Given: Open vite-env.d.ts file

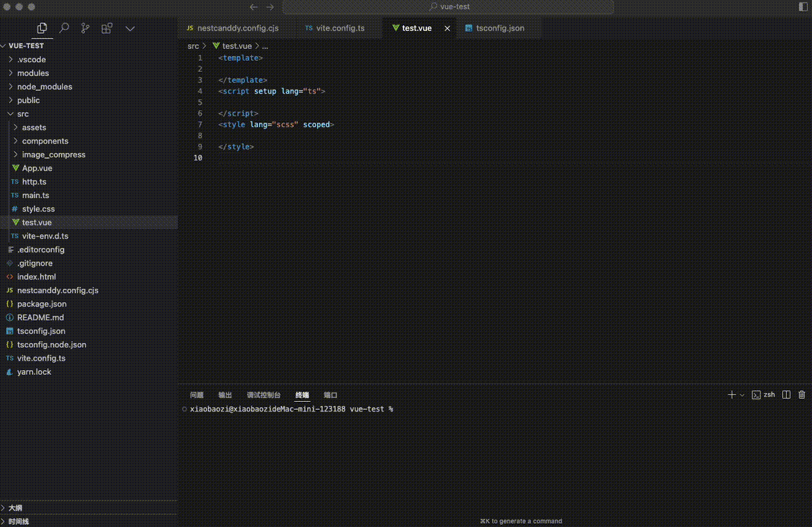Looking at the screenshot, I should click(89, 236).
